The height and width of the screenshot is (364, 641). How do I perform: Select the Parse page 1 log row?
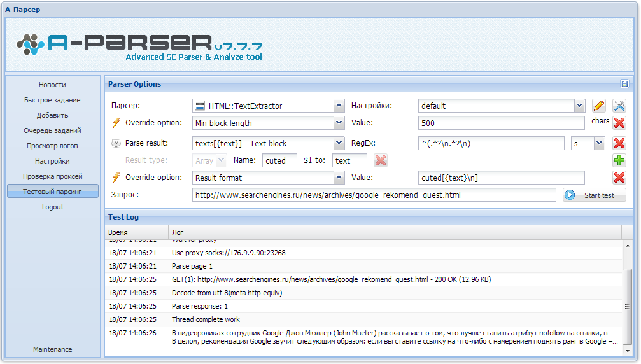(364, 267)
